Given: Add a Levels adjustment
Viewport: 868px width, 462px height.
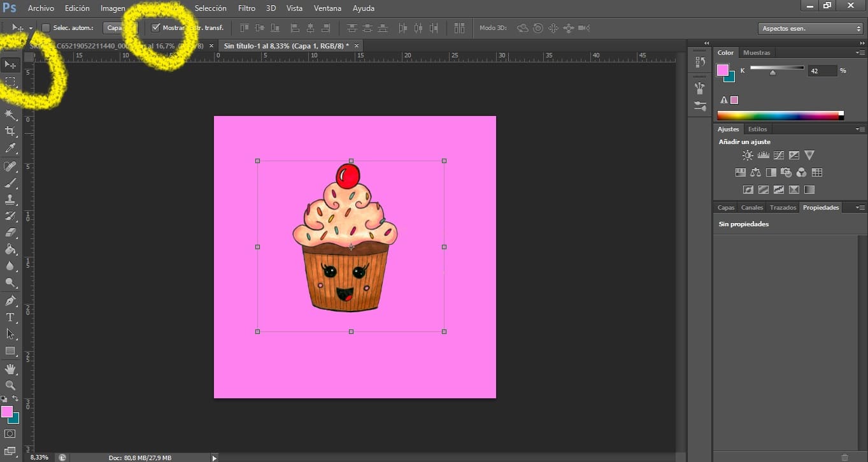Looking at the screenshot, I should coord(763,155).
